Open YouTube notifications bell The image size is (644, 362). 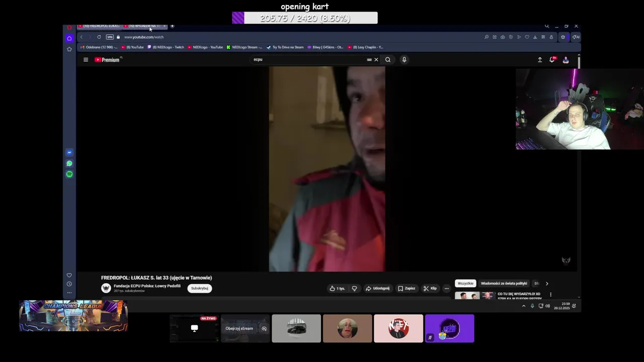coord(552,59)
